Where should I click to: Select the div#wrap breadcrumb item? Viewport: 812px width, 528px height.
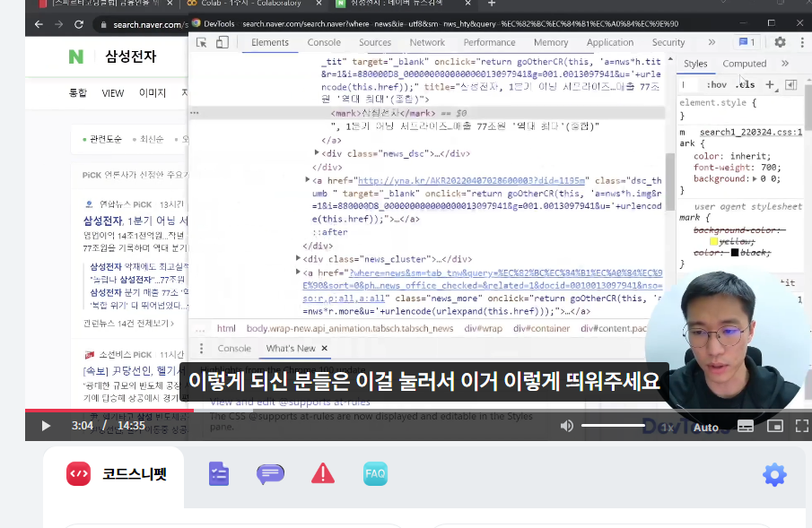point(483,329)
